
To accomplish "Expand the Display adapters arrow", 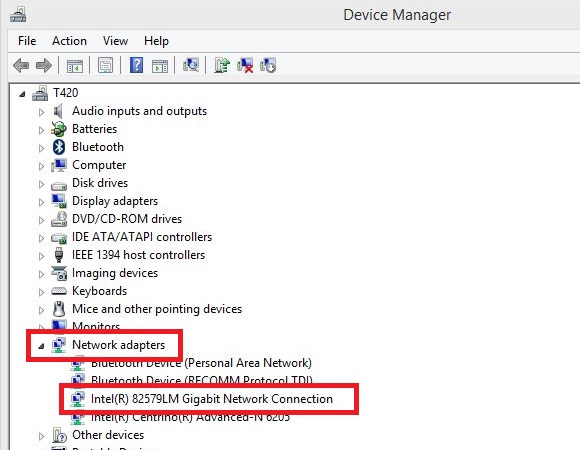I will [41, 202].
